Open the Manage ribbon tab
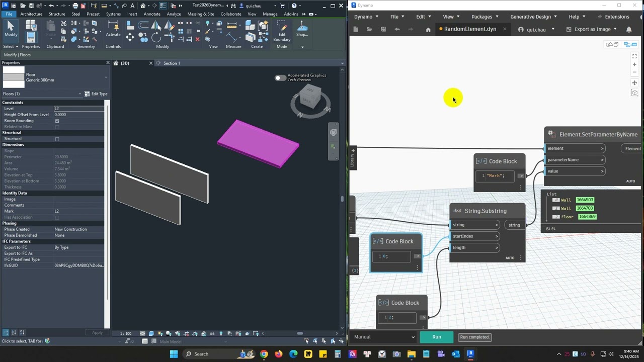The image size is (644, 362). click(x=270, y=14)
